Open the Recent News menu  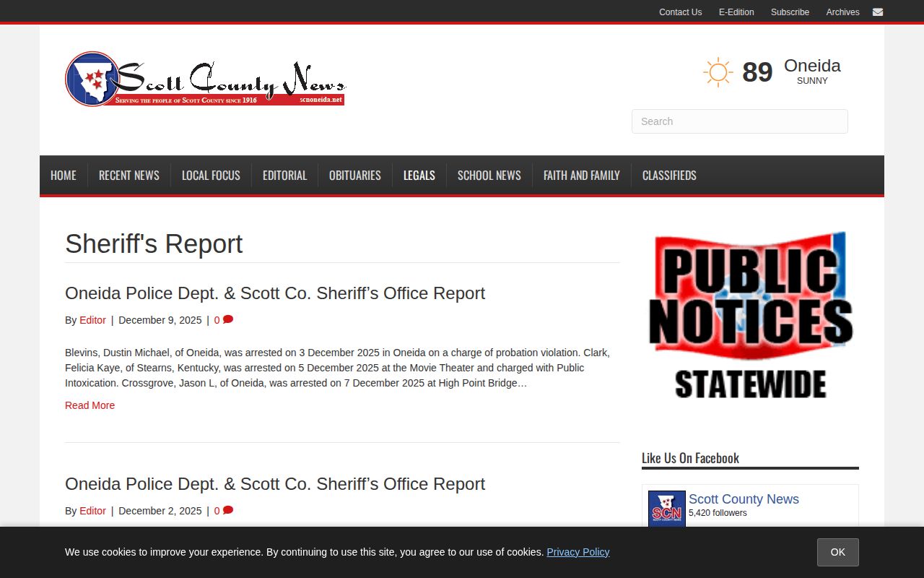[129, 176]
